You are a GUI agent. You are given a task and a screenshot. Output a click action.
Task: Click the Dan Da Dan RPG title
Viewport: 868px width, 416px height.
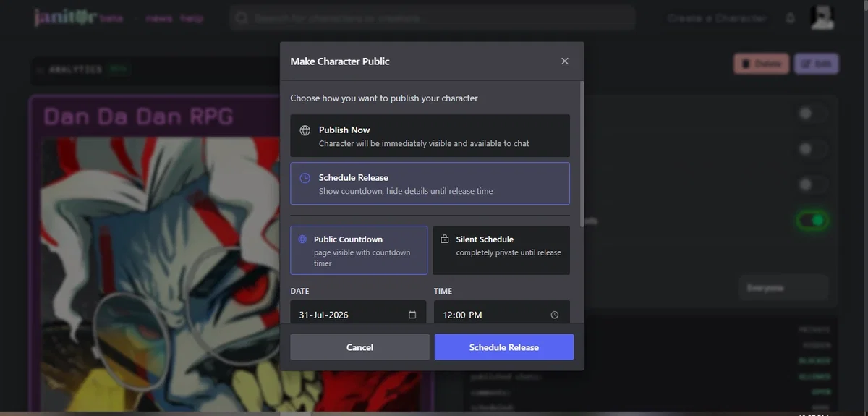coord(138,116)
